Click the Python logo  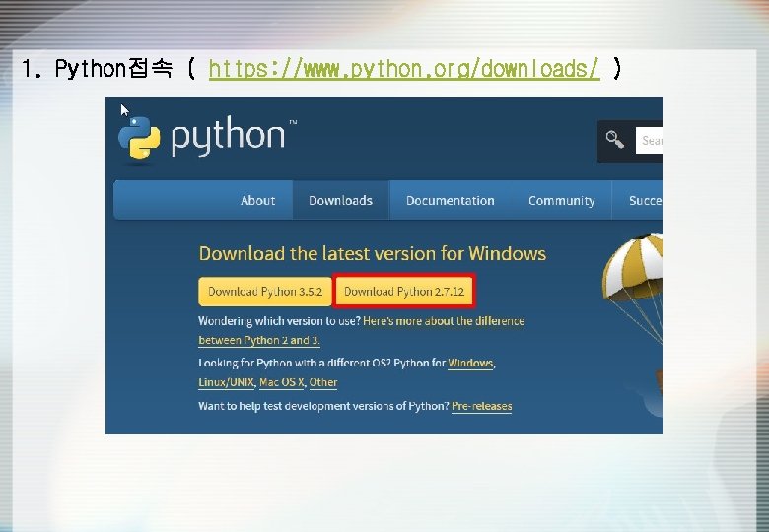click(207, 137)
